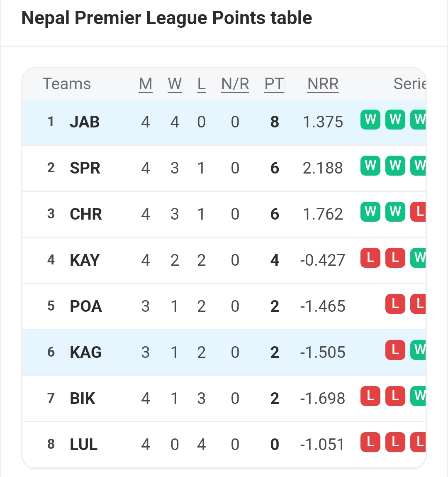Open the SPR team entry
The width and height of the screenshot is (448, 477).
coord(85,168)
